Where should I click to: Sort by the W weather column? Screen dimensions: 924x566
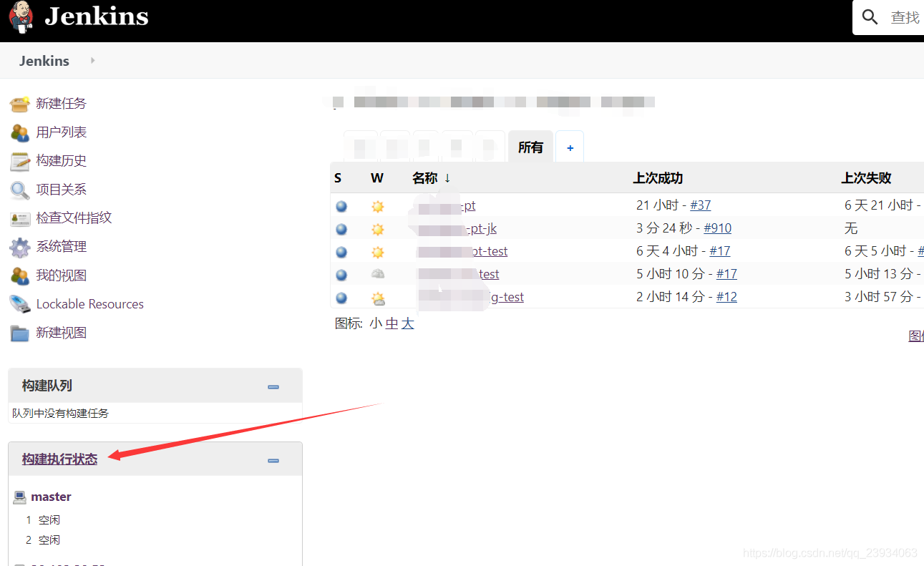(377, 178)
